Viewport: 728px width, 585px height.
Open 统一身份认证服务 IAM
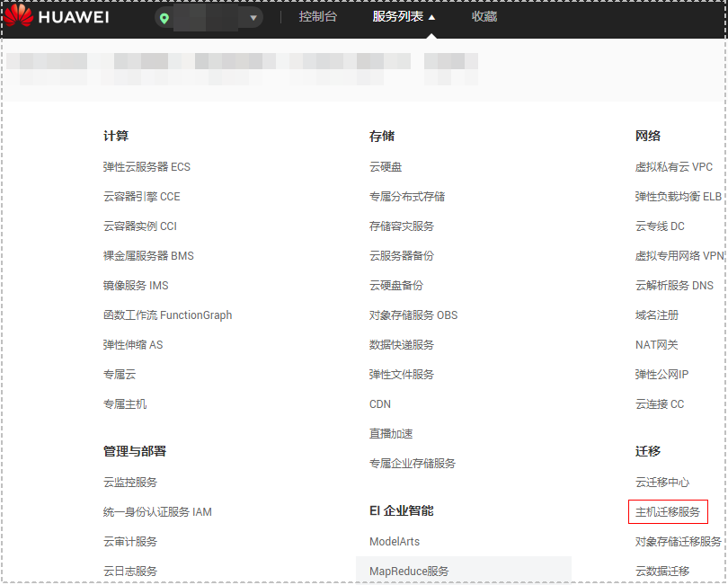click(157, 512)
